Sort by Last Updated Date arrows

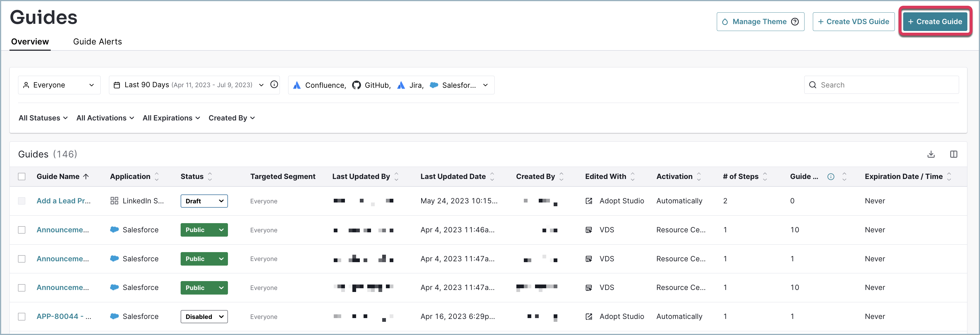(x=492, y=176)
